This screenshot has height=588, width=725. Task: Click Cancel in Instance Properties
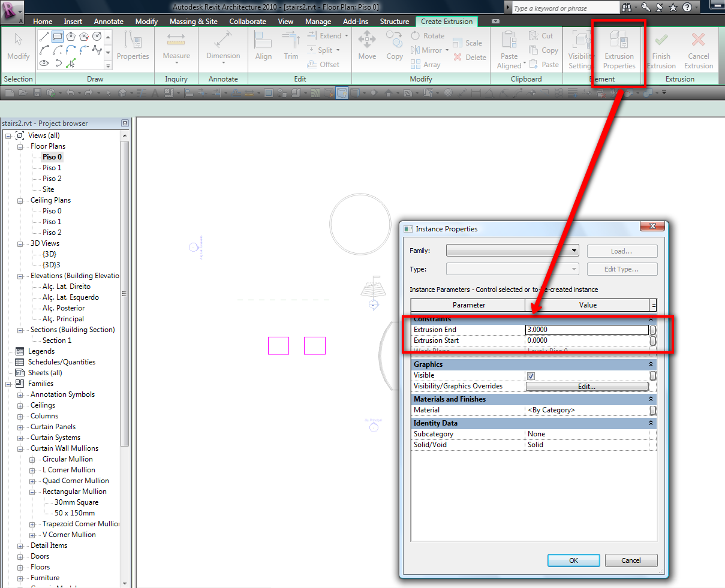(x=631, y=560)
